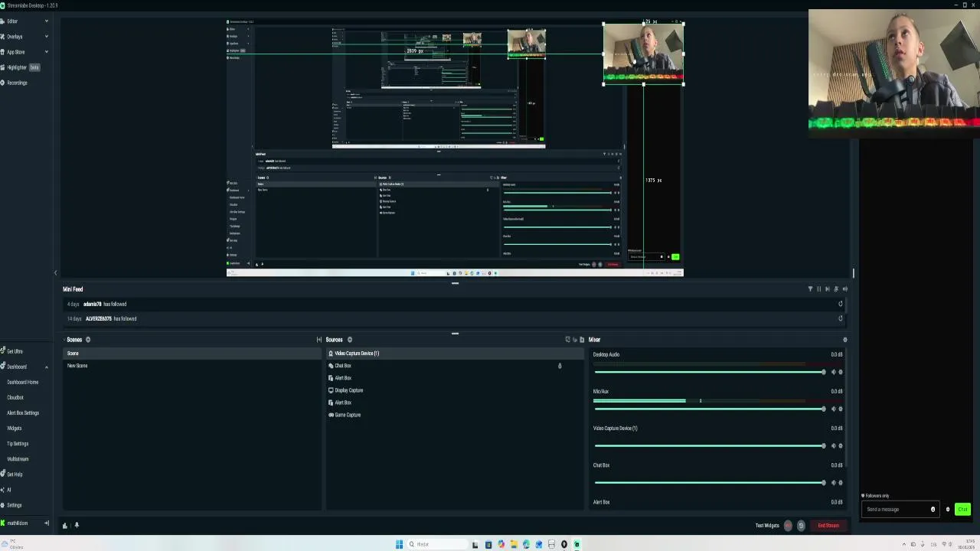Click the filter icon in Mini Feed
This screenshot has height=551, width=980.
(x=810, y=289)
